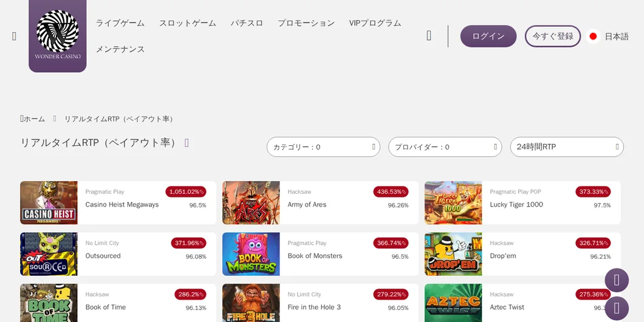Click the Casino Heist Megaways title
Image resolution: width=644 pixels, height=322 pixels.
pos(122,205)
